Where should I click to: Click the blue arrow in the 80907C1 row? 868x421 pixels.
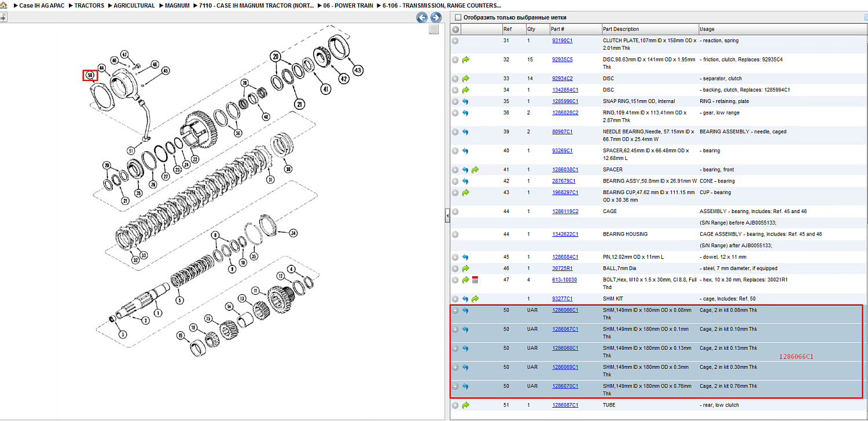pos(465,132)
